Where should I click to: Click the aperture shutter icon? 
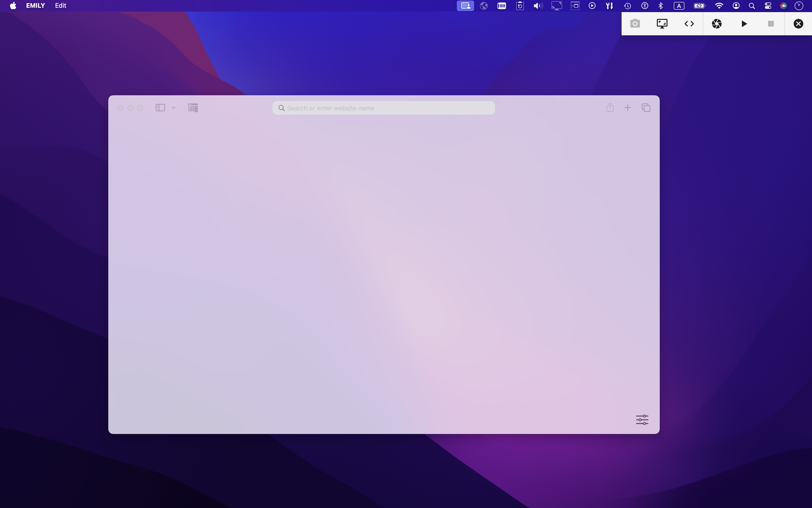click(717, 23)
